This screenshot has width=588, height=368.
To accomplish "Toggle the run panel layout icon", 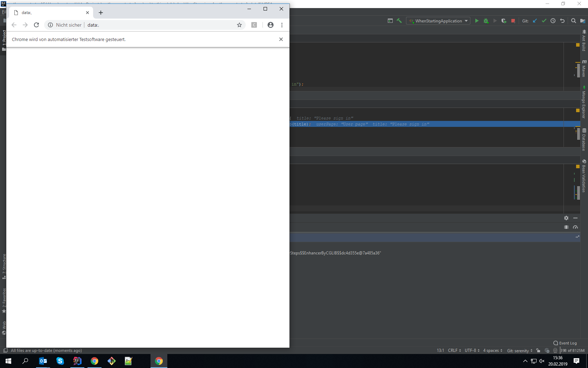I will click(x=566, y=227).
